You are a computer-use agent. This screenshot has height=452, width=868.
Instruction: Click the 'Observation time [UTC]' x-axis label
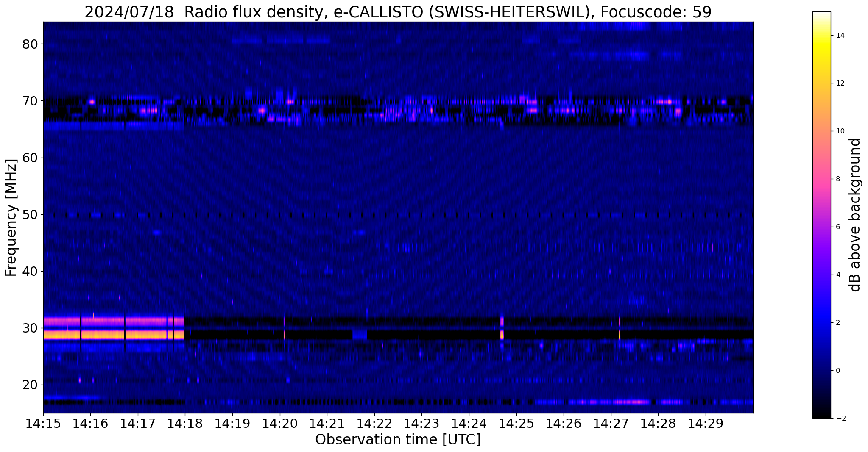click(398, 440)
